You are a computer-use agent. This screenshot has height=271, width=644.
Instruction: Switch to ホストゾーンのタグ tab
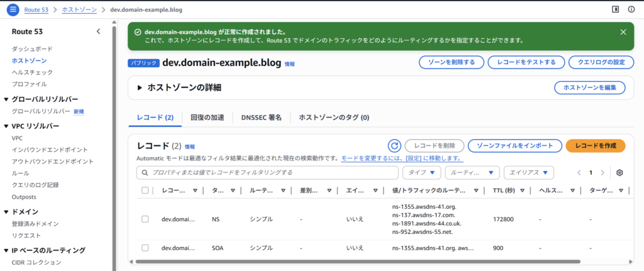pyautogui.click(x=333, y=118)
